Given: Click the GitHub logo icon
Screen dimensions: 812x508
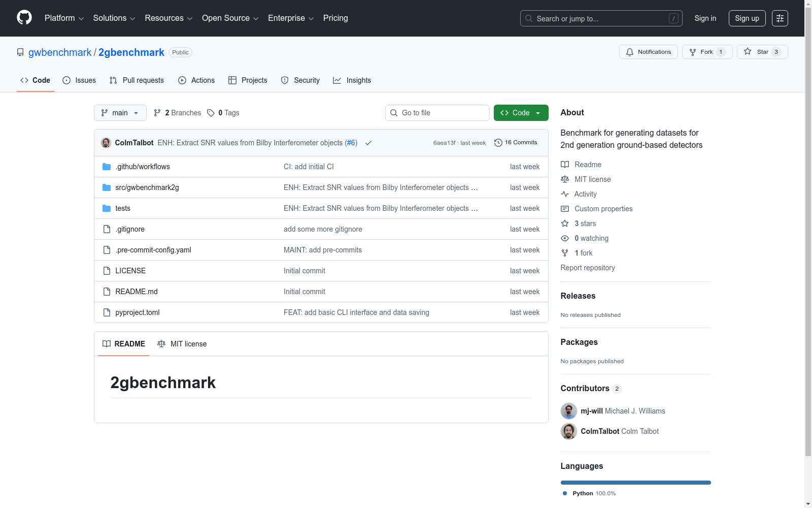Looking at the screenshot, I should (x=24, y=18).
